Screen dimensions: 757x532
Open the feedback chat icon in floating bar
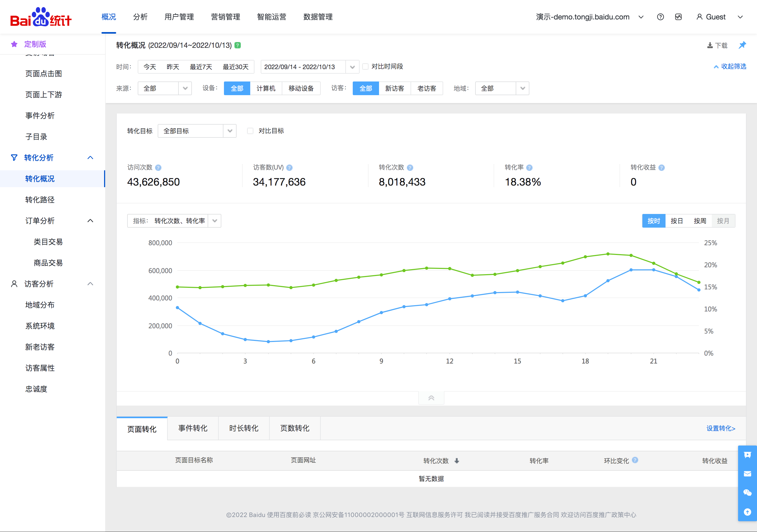point(748,455)
